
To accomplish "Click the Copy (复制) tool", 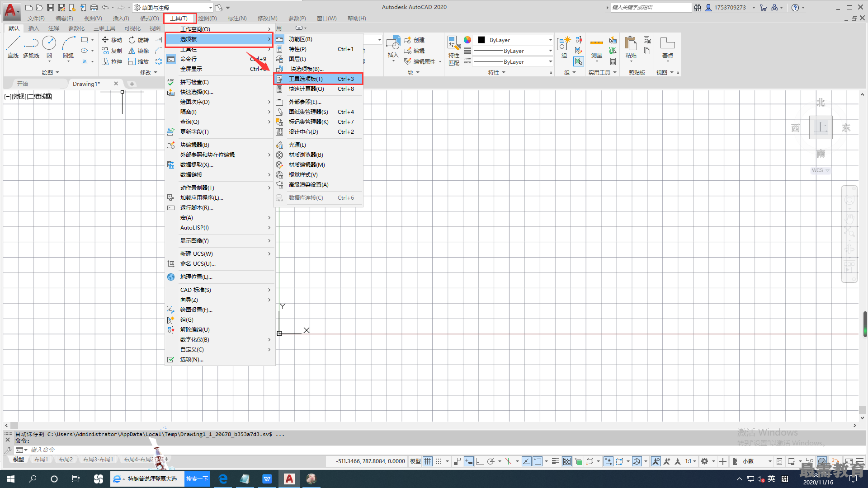I will click(x=112, y=51).
